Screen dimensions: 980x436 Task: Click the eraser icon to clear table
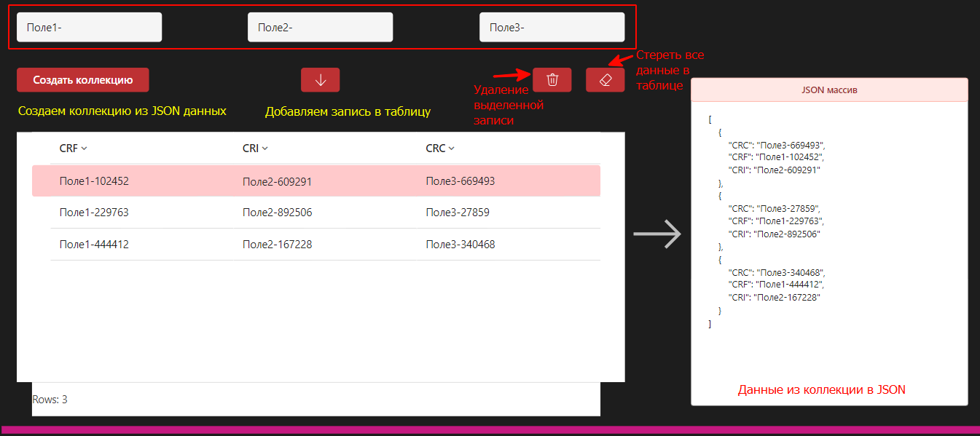(605, 80)
